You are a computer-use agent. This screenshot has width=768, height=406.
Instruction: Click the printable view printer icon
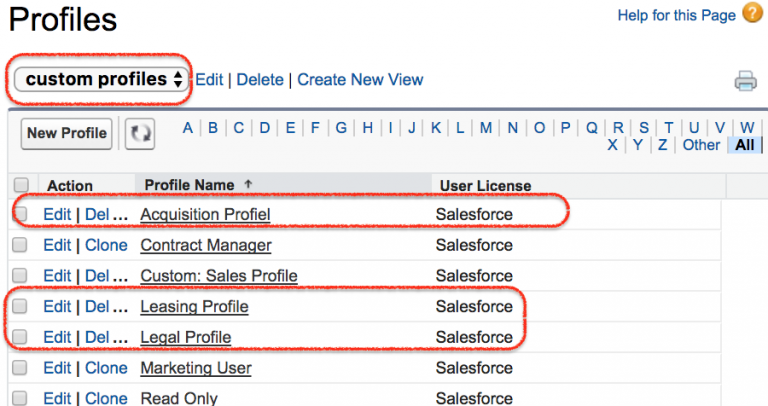(x=745, y=82)
